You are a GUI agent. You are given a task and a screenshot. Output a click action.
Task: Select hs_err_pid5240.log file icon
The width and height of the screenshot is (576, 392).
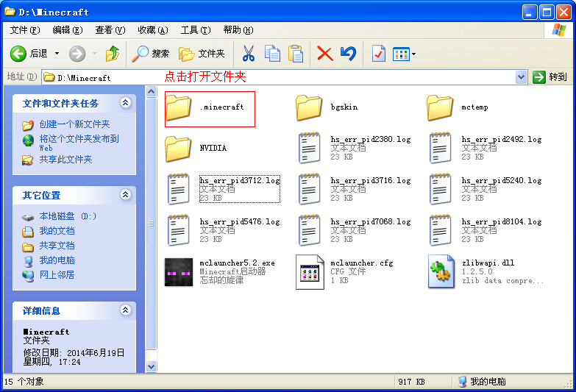pos(440,189)
